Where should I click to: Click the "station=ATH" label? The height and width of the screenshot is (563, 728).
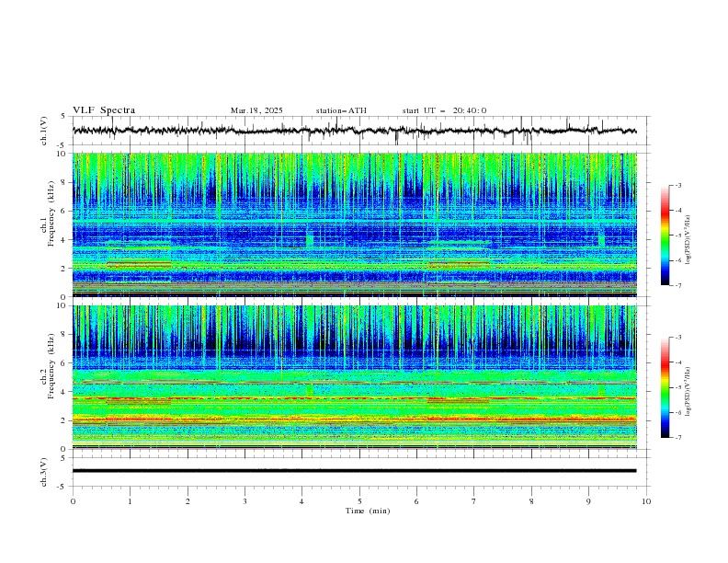click(341, 110)
